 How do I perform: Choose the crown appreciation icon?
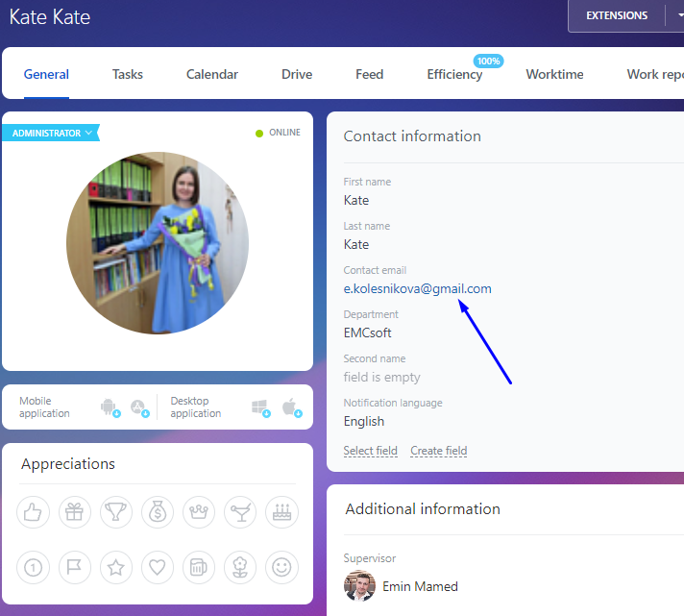[x=199, y=513]
